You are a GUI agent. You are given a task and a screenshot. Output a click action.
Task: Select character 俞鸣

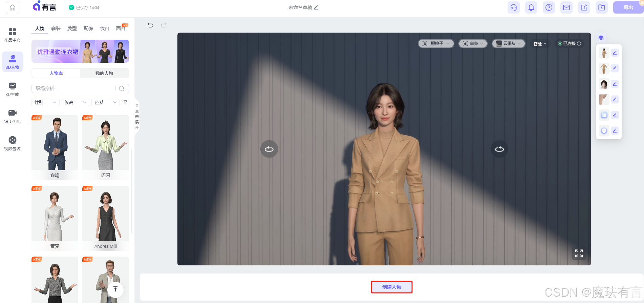coord(55,147)
